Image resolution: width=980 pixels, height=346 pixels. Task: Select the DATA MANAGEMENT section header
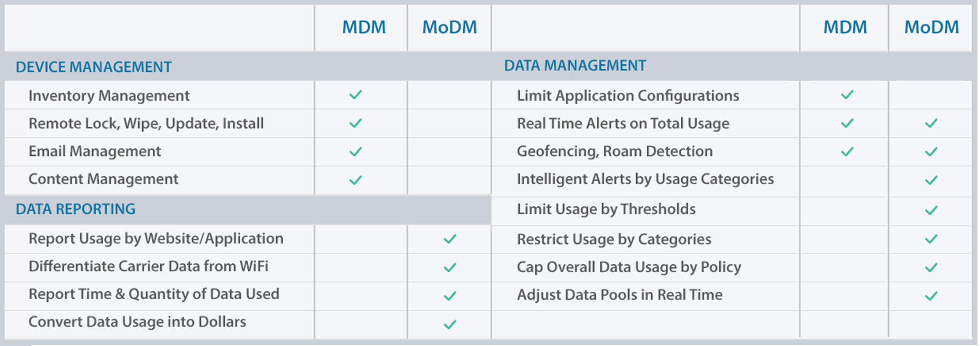(x=575, y=65)
